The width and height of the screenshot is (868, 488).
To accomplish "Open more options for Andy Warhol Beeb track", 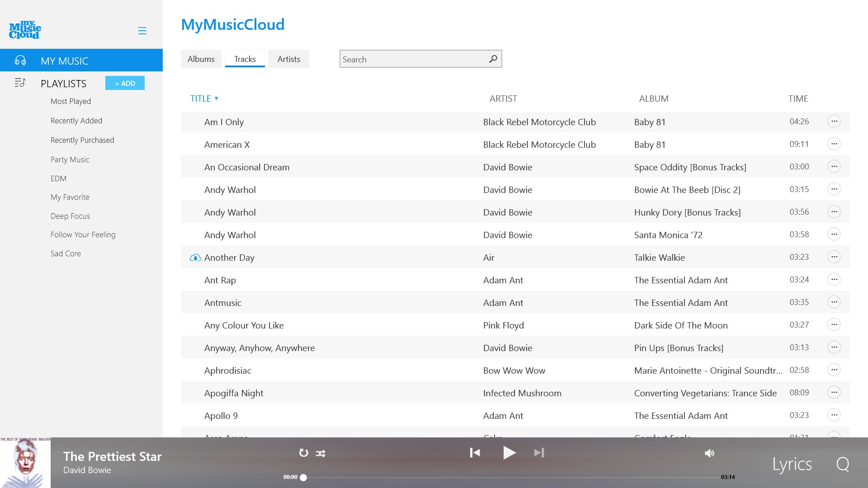I will (x=834, y=189).
